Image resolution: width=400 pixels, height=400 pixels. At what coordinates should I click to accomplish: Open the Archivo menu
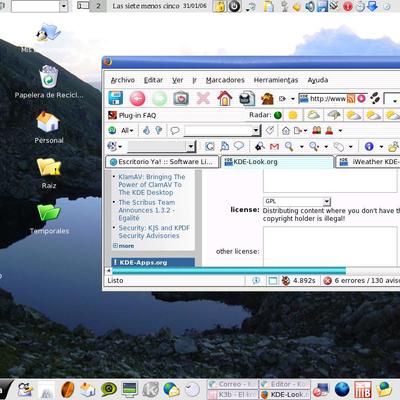(123, 80)
